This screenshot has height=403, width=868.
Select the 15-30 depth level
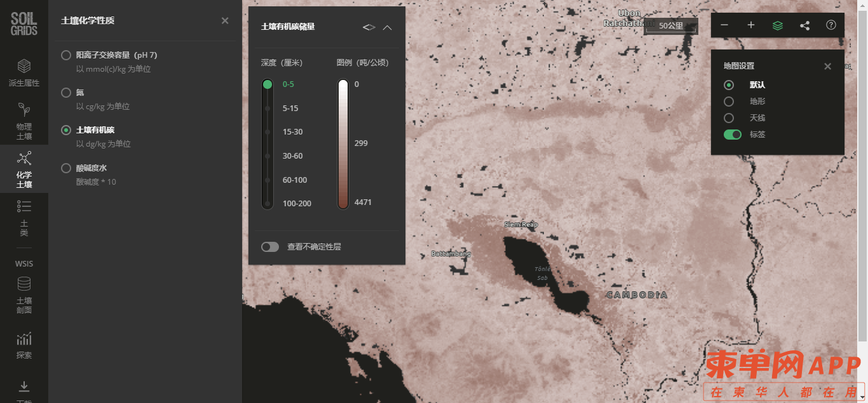coord(292,132)
